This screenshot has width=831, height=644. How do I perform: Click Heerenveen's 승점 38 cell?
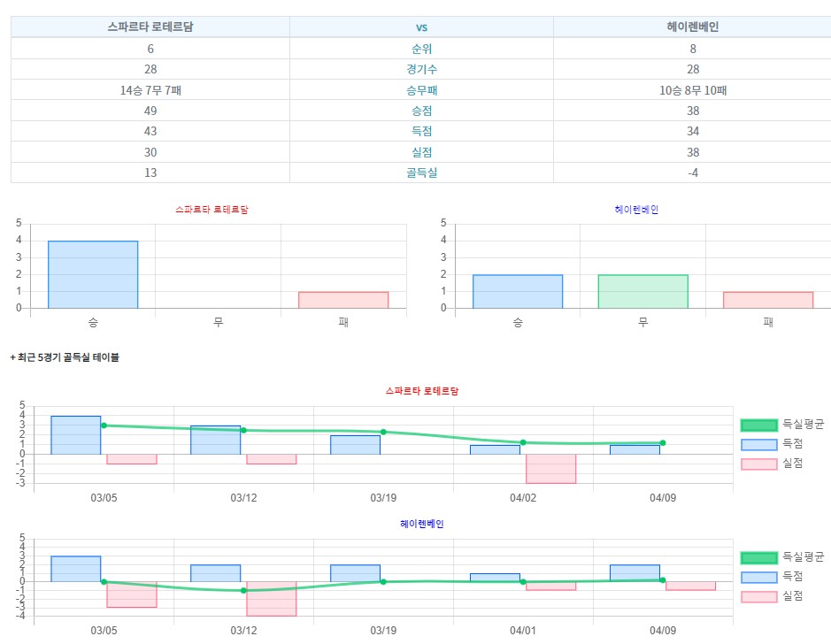692,111
